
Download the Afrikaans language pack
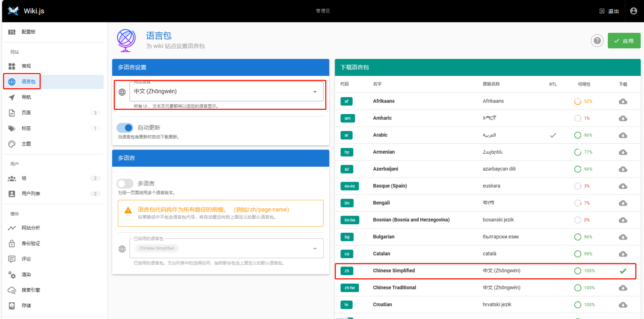tap(623, 102)
